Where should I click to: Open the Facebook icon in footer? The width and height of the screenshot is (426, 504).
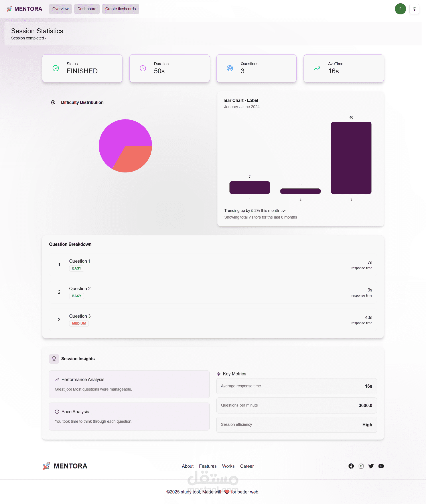coord(351,466)
